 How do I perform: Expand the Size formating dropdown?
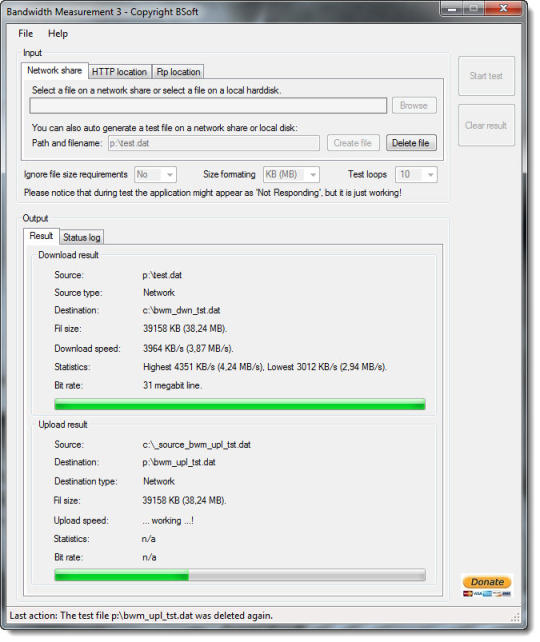pyautogui.click(x=291, y=174)
